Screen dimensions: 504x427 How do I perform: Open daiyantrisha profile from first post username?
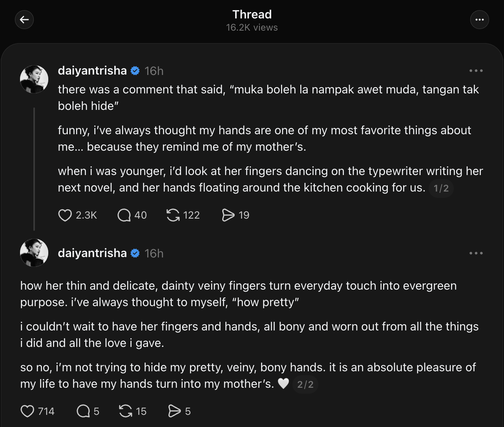point(92,71)
